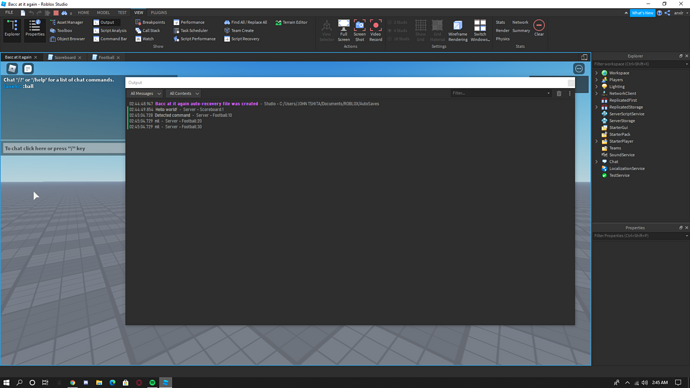Toggle the Render stats overlay

502,30
